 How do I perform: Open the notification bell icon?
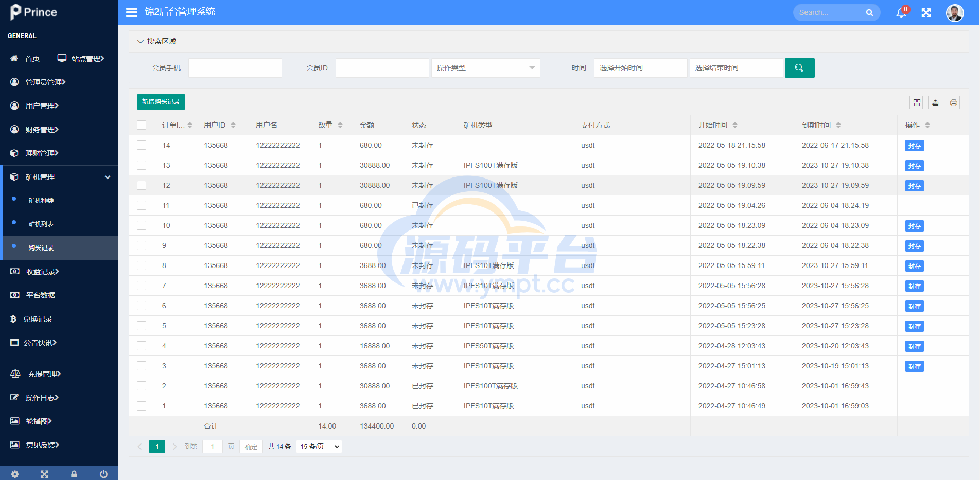click(x=901, y=13)
